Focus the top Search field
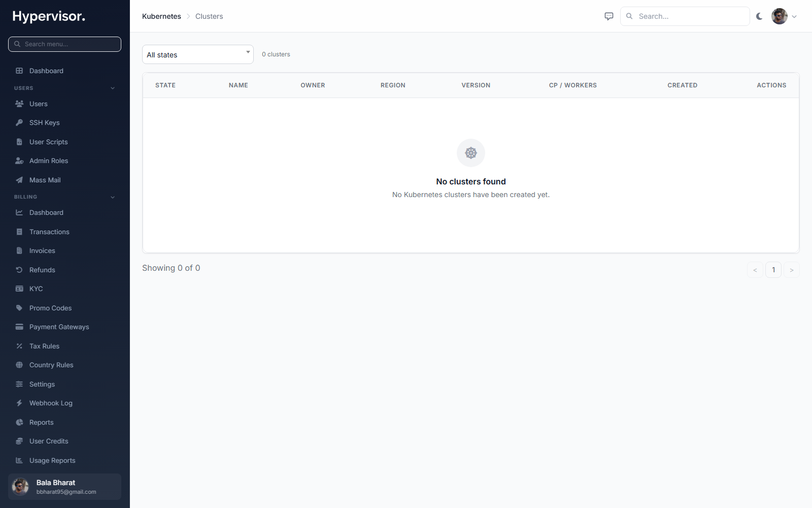The height and width of the screenshot is (508, 812). coord(685,16)
